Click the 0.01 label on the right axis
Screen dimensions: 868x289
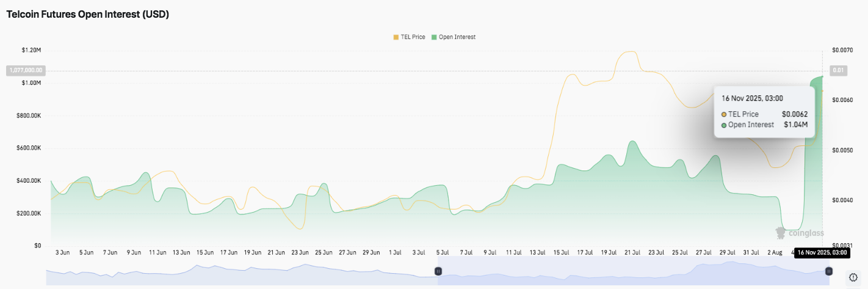coord(838,70)
